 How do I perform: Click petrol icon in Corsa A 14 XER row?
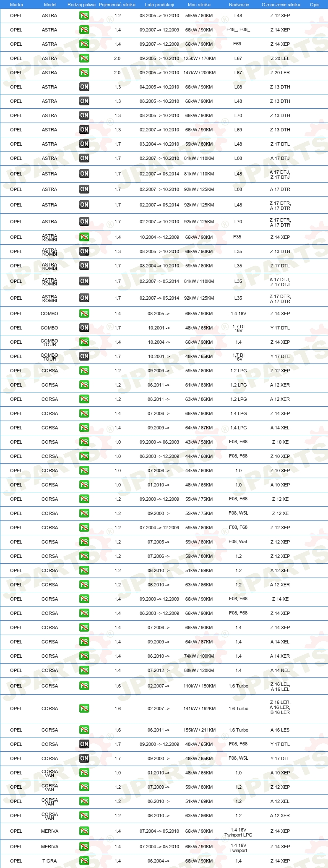click(84, 656)
